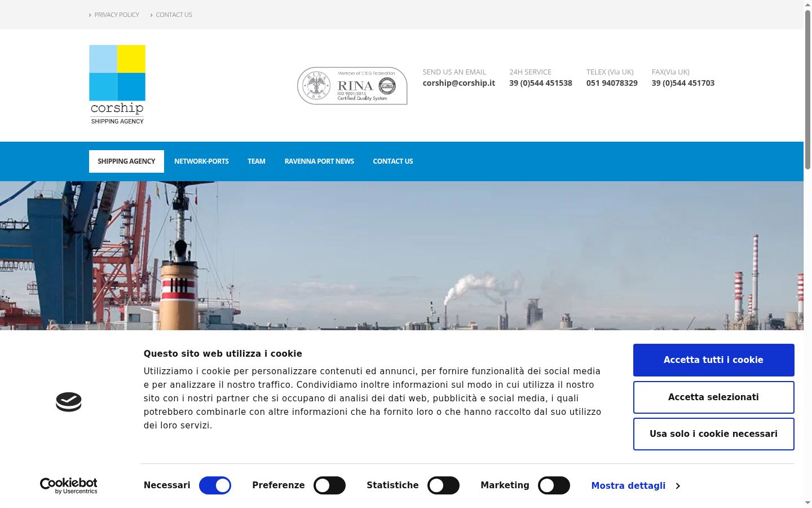
Task: Open the Shipping Agency menu tab
Action: [x=126, y=161]
